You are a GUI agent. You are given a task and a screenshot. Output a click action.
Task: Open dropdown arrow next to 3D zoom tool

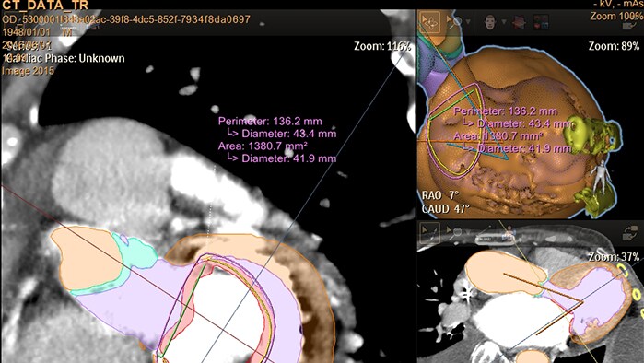click(468, 22)
